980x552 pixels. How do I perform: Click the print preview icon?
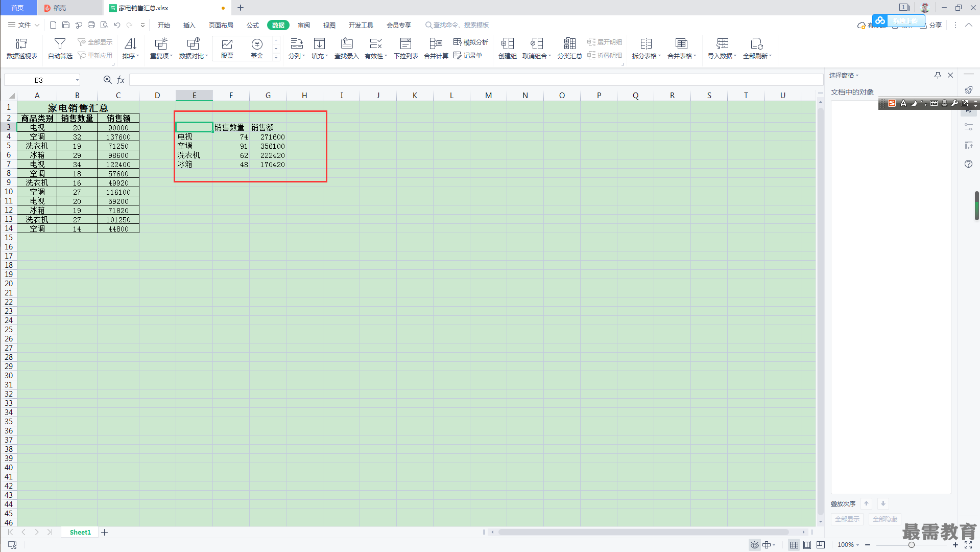[x=104, y=25]
